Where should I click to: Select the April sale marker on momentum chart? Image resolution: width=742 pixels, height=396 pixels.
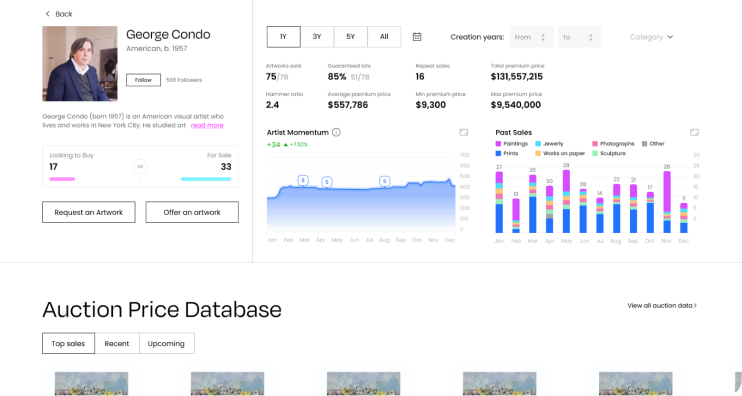point(327,182)
